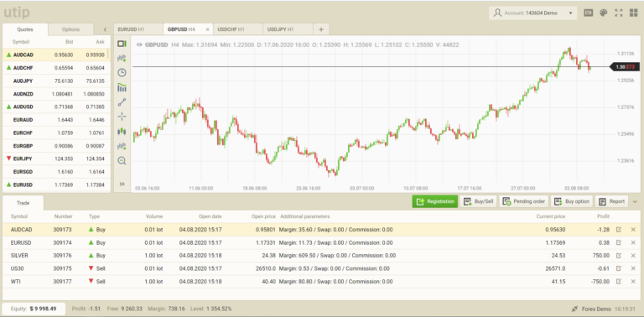The width and height of the screenshot is (644, 317).
Task: Switch to the Options tab
Action: pos(70,29)
